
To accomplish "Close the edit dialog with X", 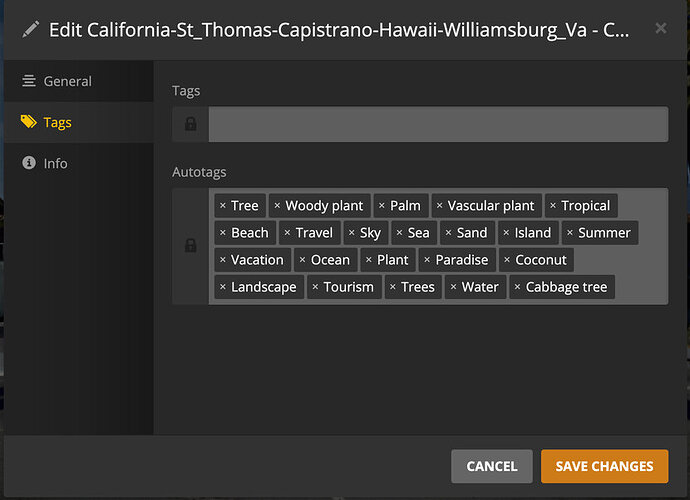I will 660,29.
